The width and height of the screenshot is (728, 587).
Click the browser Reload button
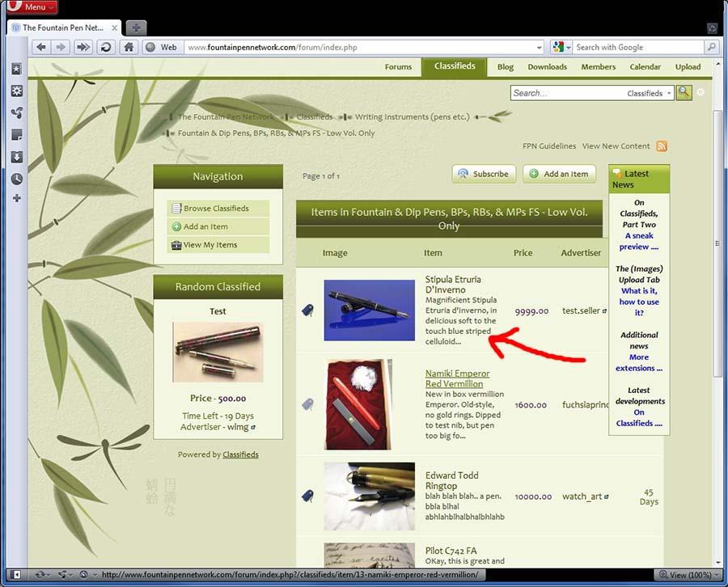coord(105,47)
